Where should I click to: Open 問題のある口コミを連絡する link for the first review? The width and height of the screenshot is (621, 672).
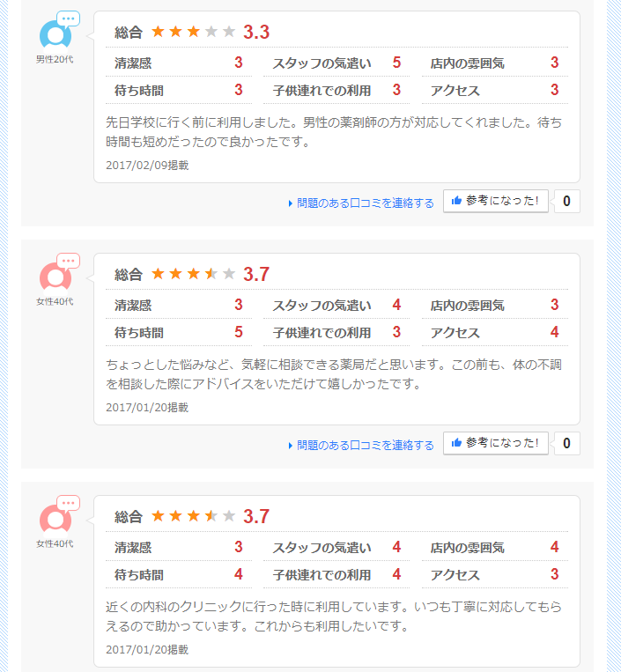365,203
